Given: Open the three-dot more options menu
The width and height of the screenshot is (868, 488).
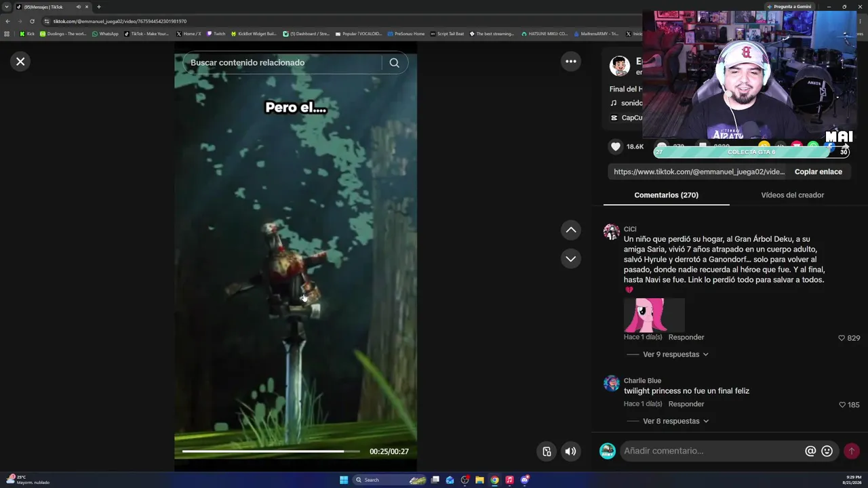Looking at the screenshot, I should [x=571, y=62].
